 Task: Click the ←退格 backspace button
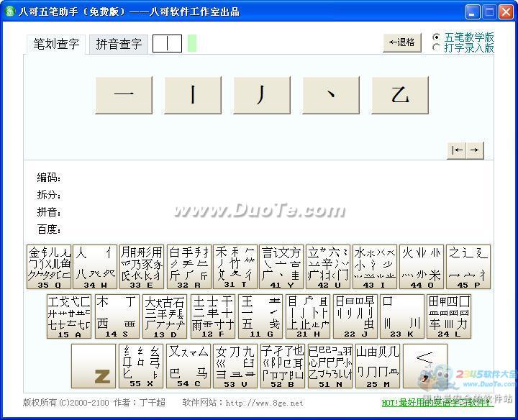402,42
